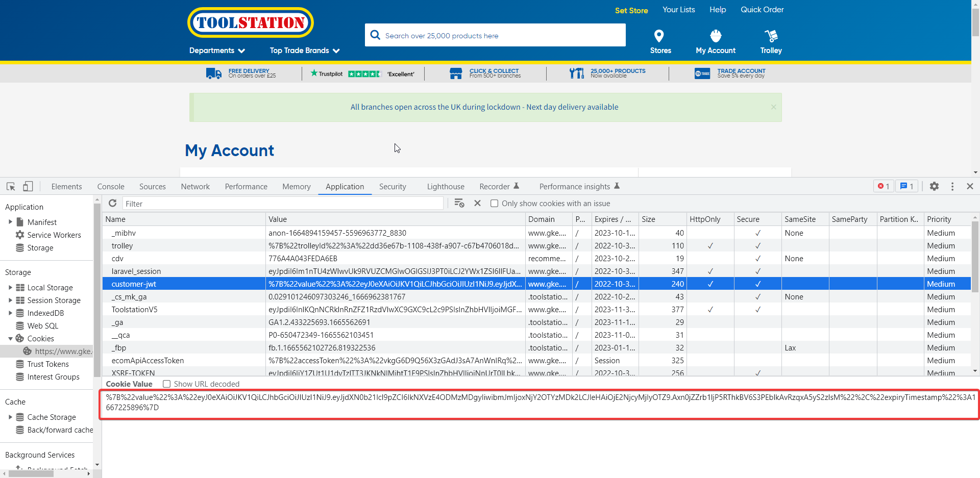
Task: Click the Quick Order link
Action: [x=762, y=10]
